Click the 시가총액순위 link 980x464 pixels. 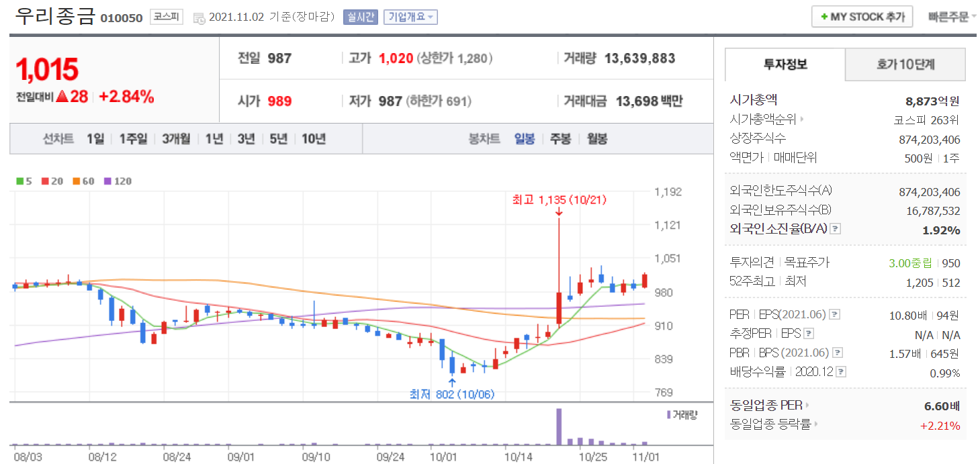763,120
